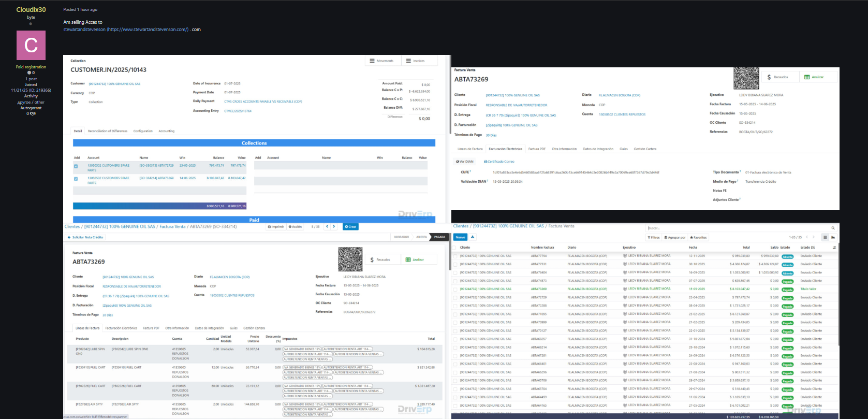Expand the Filtros dropdown
868x419 pixels.
tap(654, 238)
